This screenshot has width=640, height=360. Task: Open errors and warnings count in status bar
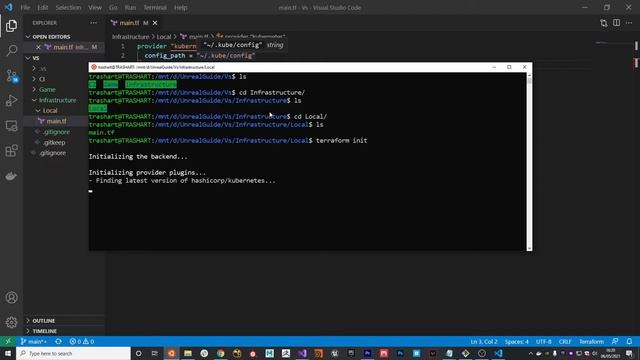pos(82,342)
